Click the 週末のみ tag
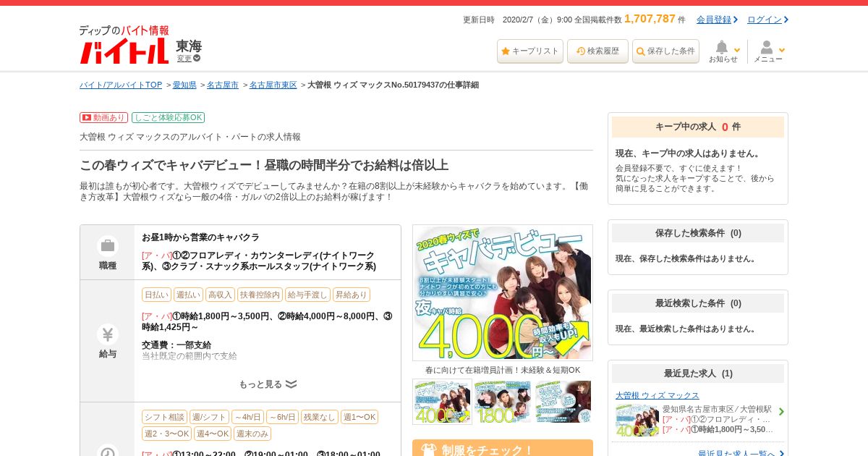Screen dimensions: 868x456 click(x=252, y=434)
